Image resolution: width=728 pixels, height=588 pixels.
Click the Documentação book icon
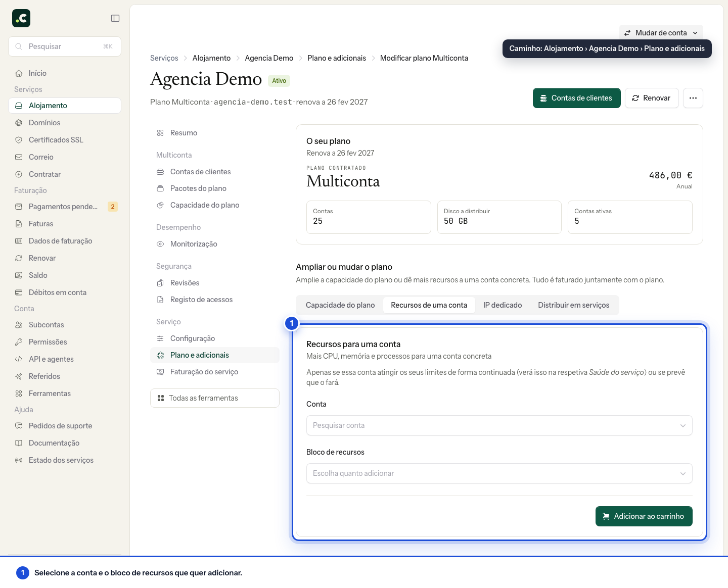19,443
